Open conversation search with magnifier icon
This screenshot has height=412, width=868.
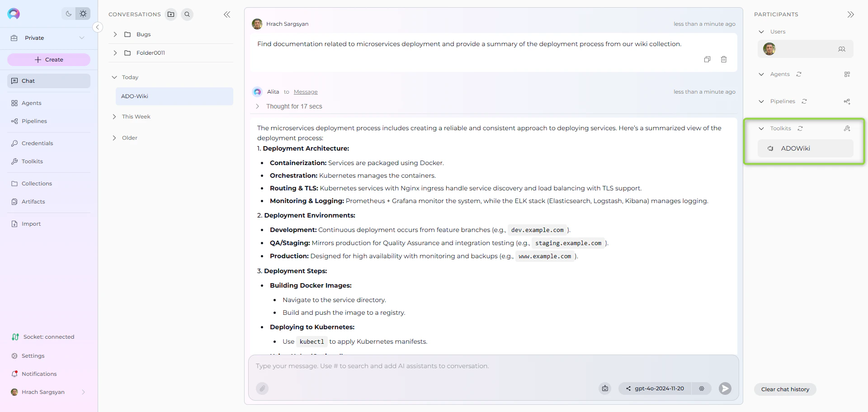(187, 14)
